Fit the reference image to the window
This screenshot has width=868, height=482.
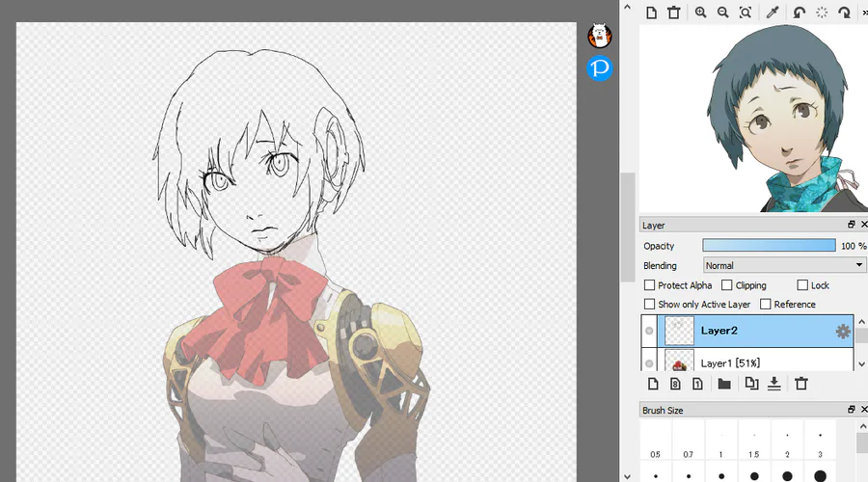[x=746, y=13]
